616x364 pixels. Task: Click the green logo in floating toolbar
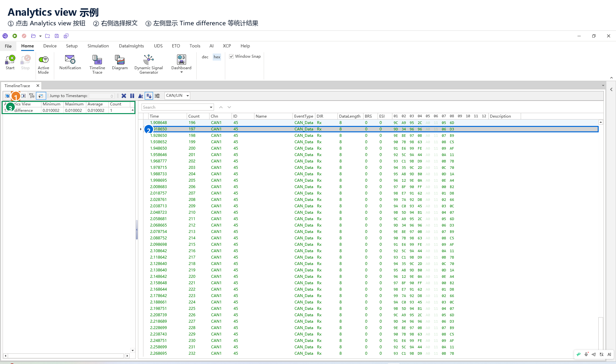point(578,354)
